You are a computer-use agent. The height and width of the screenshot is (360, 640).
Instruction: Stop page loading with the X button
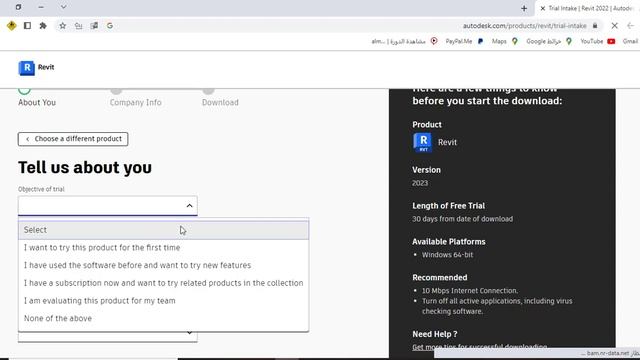(x=614, y=26)
